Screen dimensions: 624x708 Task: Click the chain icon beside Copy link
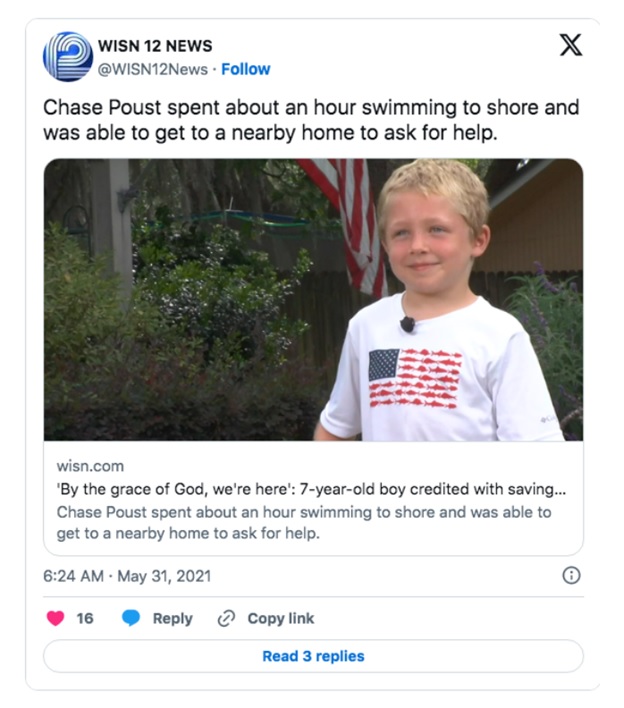pyautogui.click(x=226, y=618)
